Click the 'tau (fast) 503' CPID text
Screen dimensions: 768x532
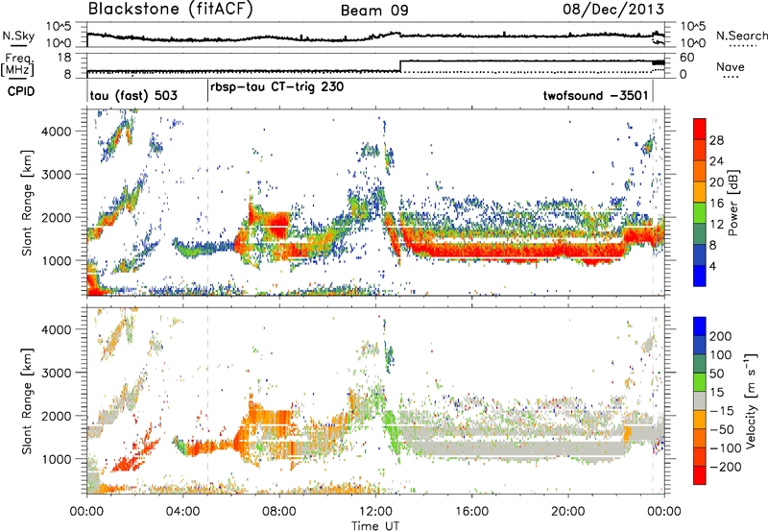point(133,95)
